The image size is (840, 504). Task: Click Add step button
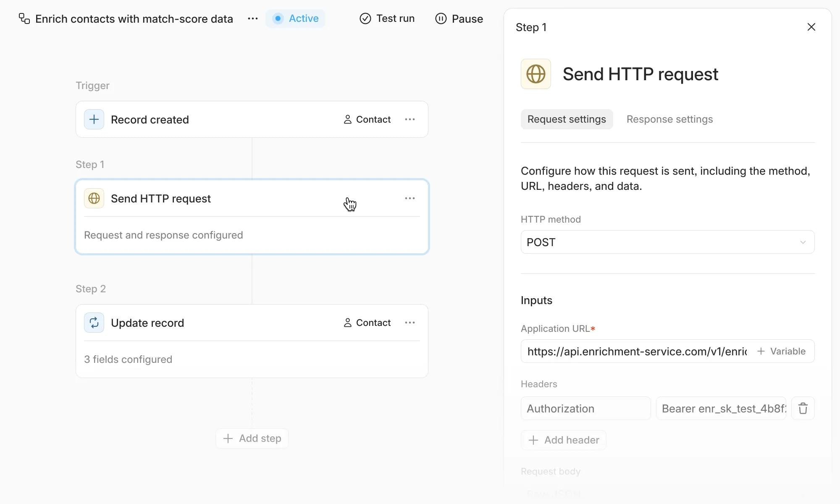click(252, 439)
